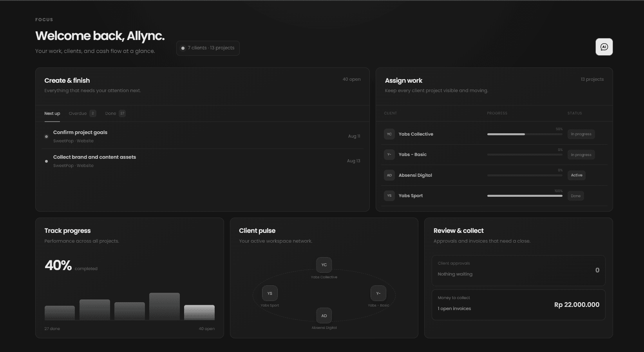Click the Client pulse heading
Viewport: 644px width, 352px height.
coord(257,230)
